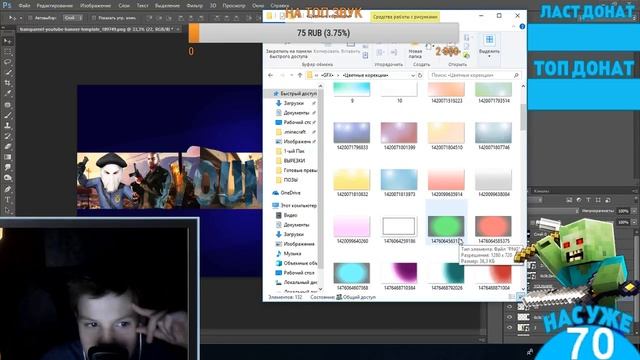The image size is (640, 360).
Task: Go up one folder level in Explorer
Action: point(300,75)
